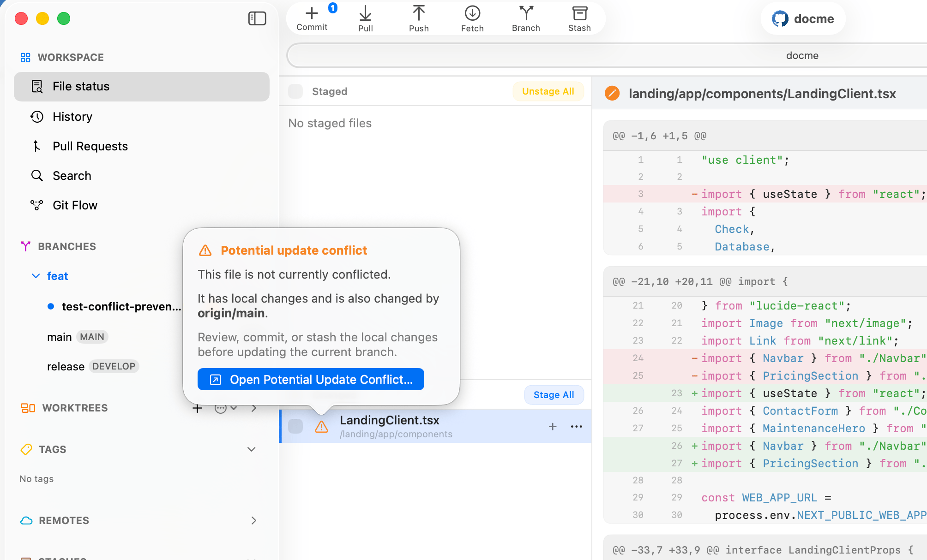Click the landing/app/components/LandingClient.tsx diff title

coord(762,94)
